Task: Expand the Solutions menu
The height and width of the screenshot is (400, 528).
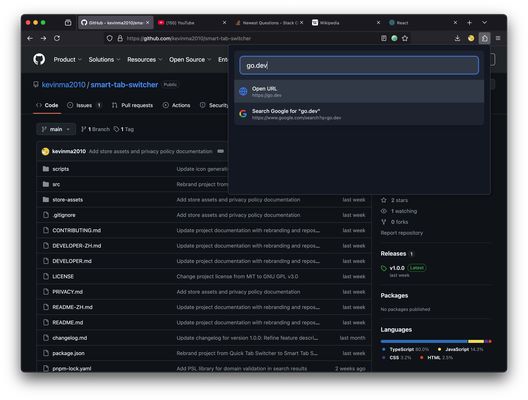Action: (104, 60)
